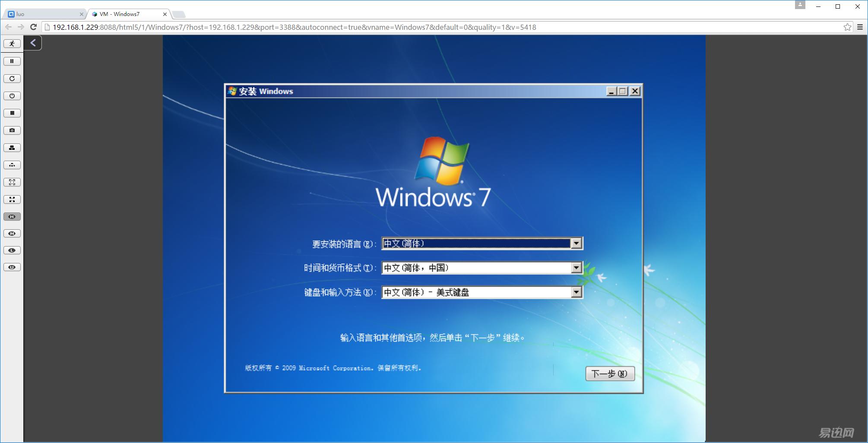Switch to the luo browser tab
This screenshot has width=868, height=443.
[43, 14]
